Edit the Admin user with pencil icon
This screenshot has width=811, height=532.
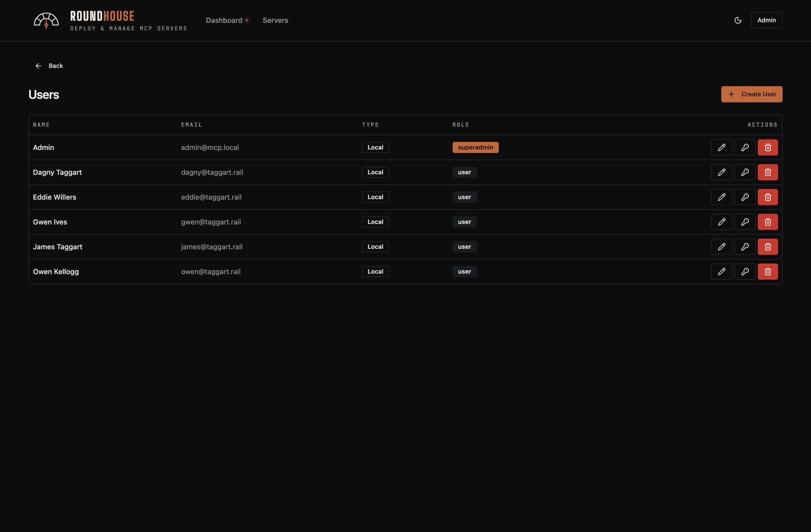tap(721, 147)
